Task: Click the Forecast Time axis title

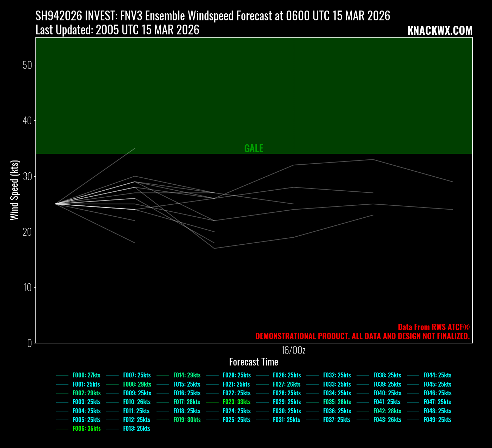Action: (x=253, y=362)
